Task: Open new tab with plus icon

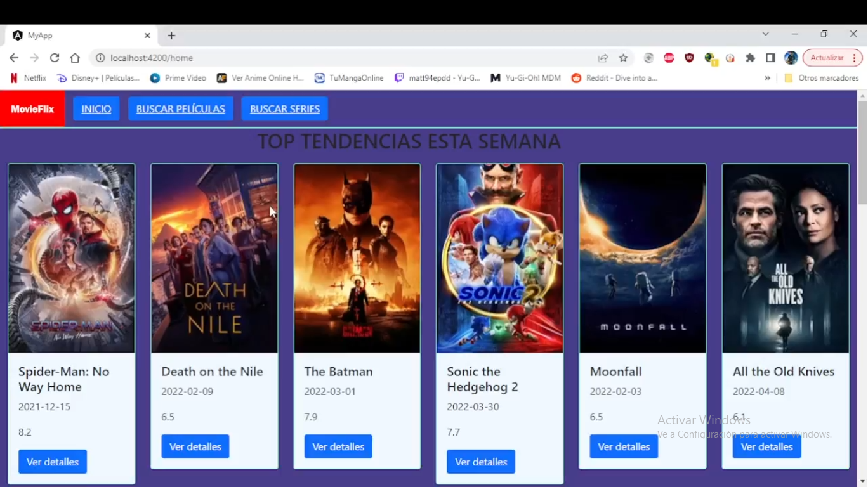Action: click(x=171, y=36)
